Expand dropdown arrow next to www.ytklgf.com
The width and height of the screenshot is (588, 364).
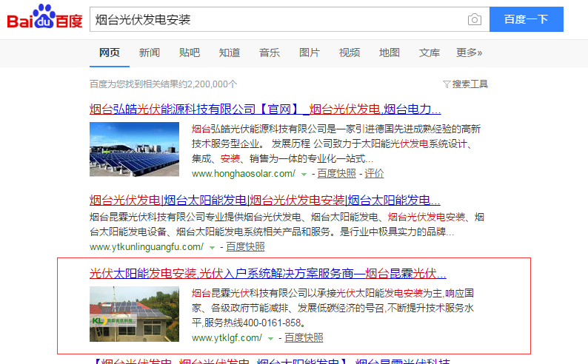tap(271, 338)
